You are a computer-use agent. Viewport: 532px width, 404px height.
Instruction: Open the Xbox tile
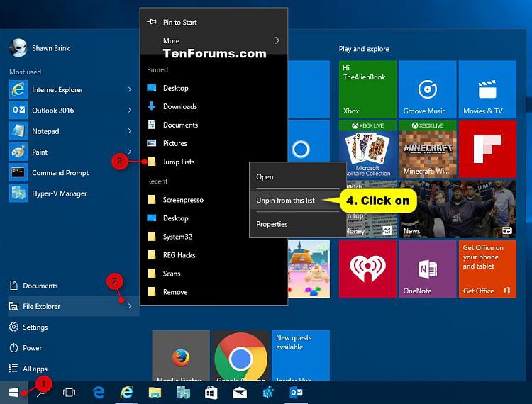[x=367, y=89]
